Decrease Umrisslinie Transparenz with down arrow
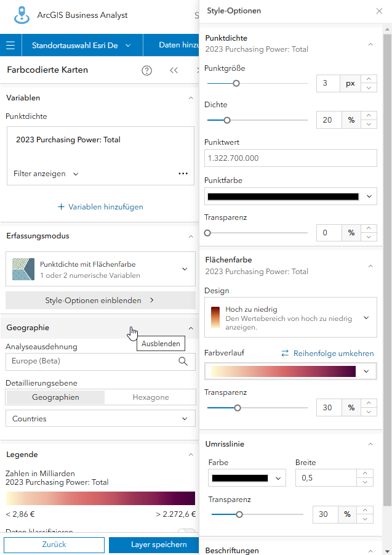Viewport: 392px width, 555px height. (x=365, y=519)
